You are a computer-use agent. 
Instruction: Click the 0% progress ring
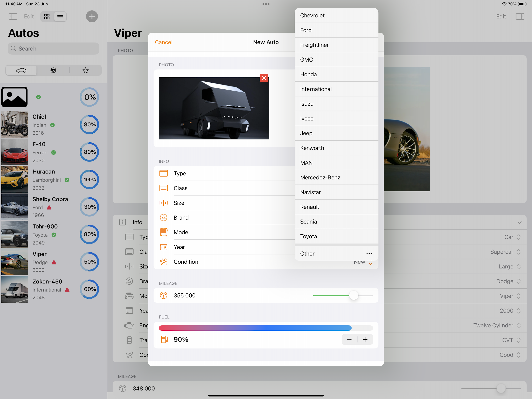pyautogui.click(x=89, y=97)
